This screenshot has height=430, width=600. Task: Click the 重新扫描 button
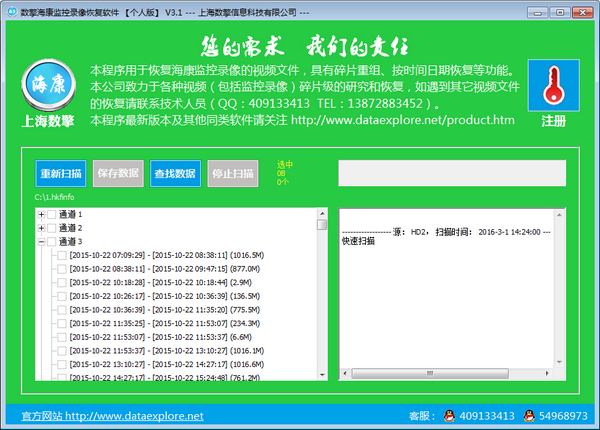pyautogui.click(x=61, y=173)
